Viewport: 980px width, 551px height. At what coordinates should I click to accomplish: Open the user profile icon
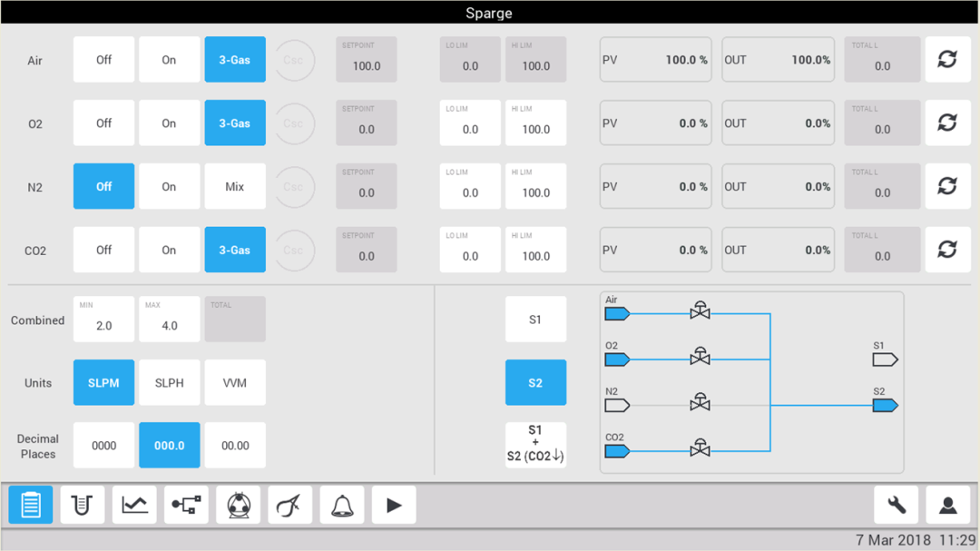point(948,505)
